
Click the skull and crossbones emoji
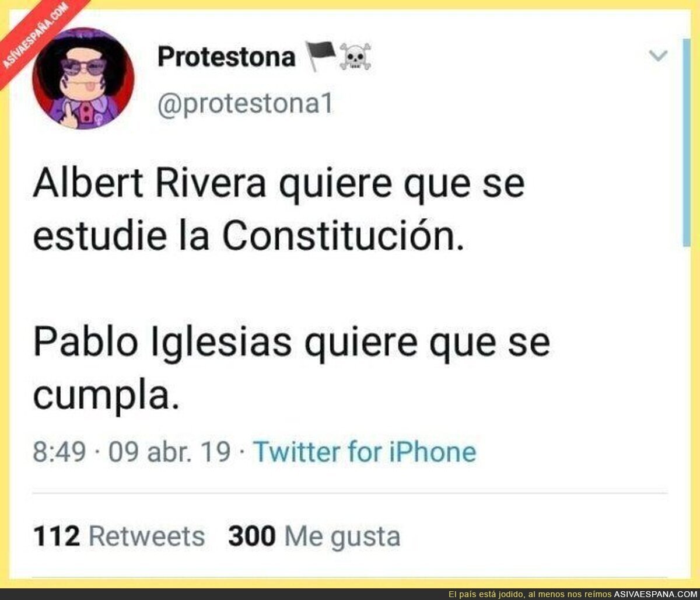pyautogui.click(x=355, y=58)
